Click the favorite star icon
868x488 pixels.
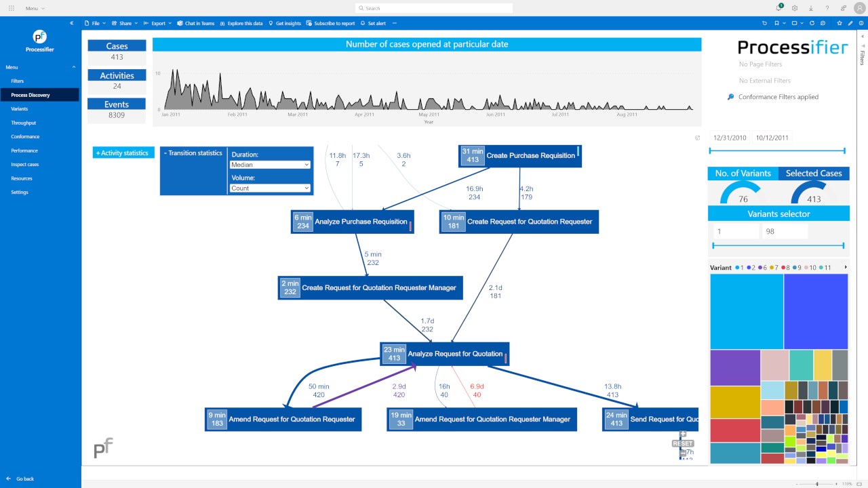coord(840,23)
